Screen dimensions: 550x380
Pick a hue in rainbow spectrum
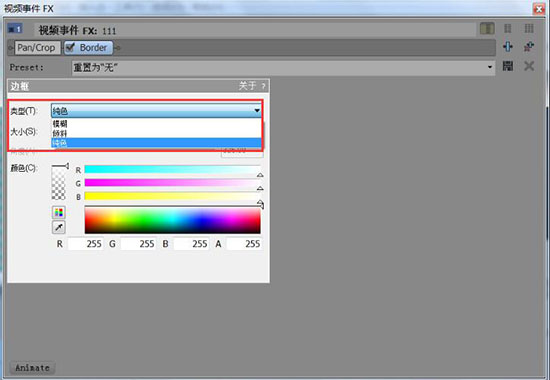point(172,220)
